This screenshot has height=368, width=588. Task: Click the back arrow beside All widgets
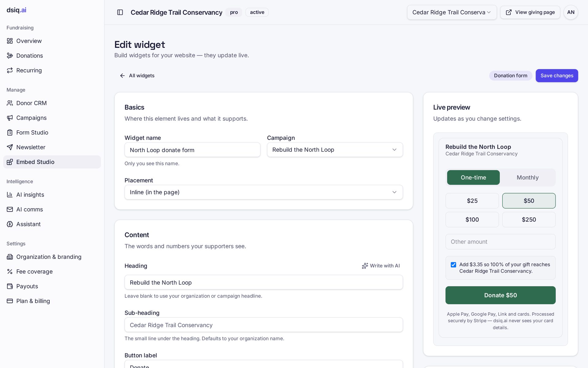(122, 76)
